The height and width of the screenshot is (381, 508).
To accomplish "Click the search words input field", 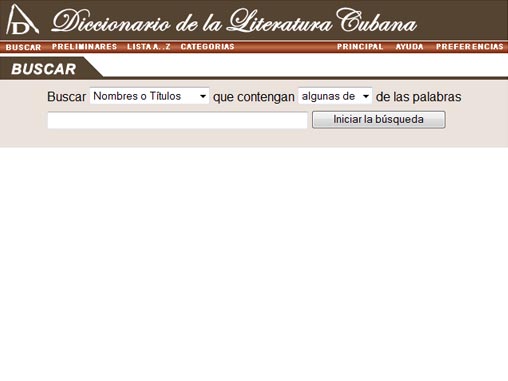I will pyautogui.click(x=177, y=120).
